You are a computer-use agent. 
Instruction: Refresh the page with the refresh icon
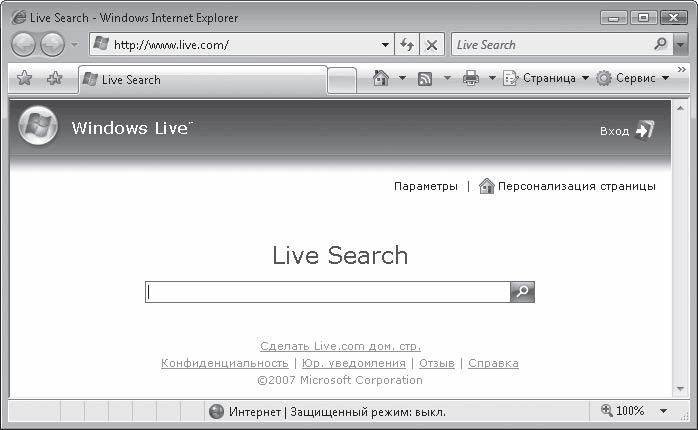coord(407,45)
